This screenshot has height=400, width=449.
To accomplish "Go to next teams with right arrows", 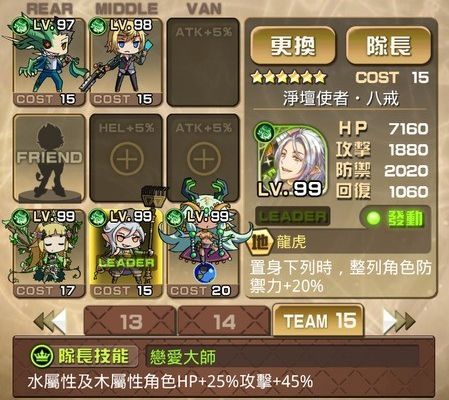I will (399, 321).
